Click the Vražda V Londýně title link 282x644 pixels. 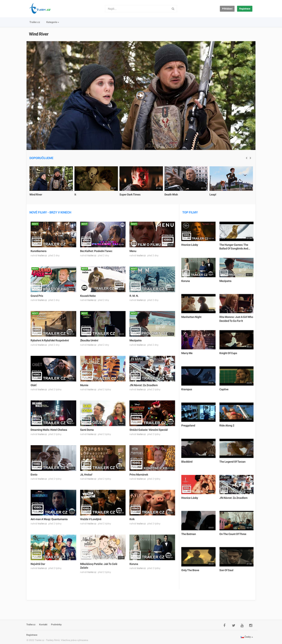coord(91,519)
